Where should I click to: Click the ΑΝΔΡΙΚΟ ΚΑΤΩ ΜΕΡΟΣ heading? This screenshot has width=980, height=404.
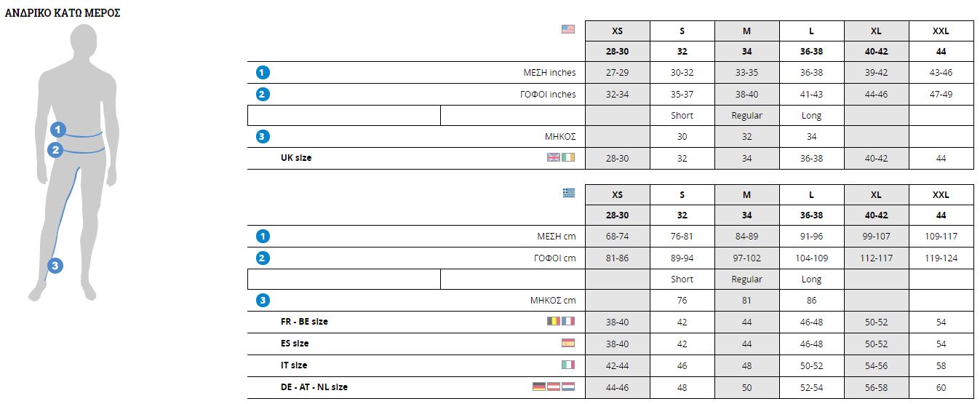(63, 13)
